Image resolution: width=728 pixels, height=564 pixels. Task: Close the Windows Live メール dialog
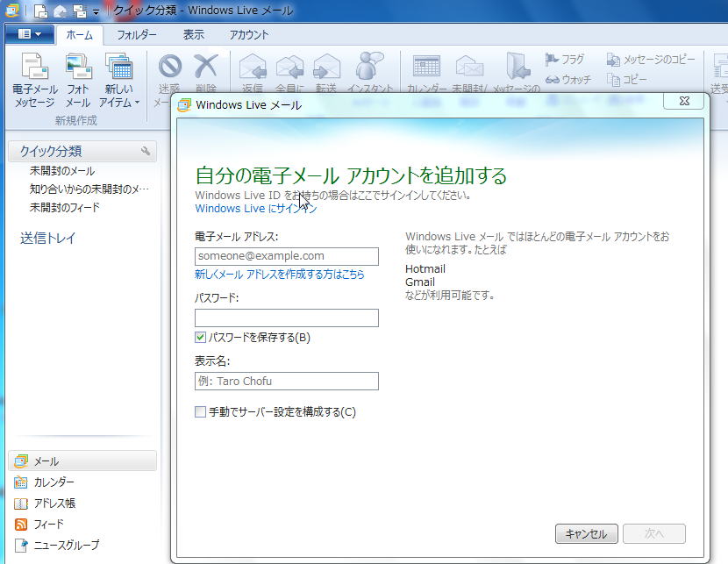pyautogui.click(x=684, y=101)
